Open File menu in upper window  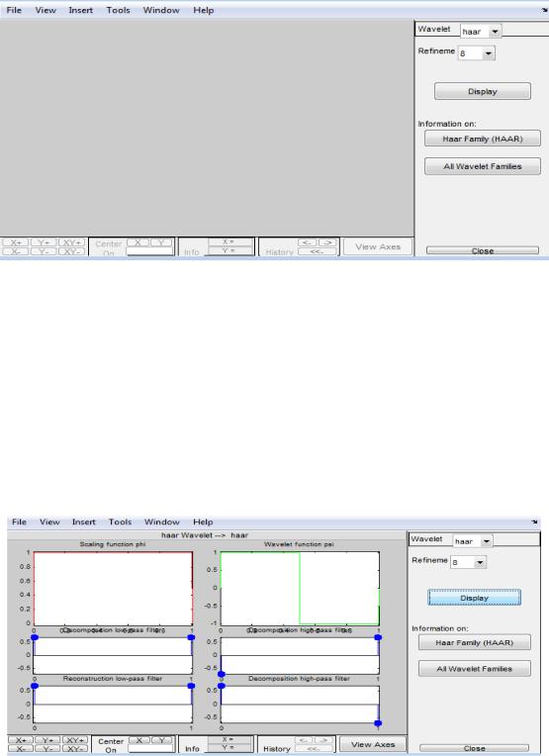pos(14,10)
